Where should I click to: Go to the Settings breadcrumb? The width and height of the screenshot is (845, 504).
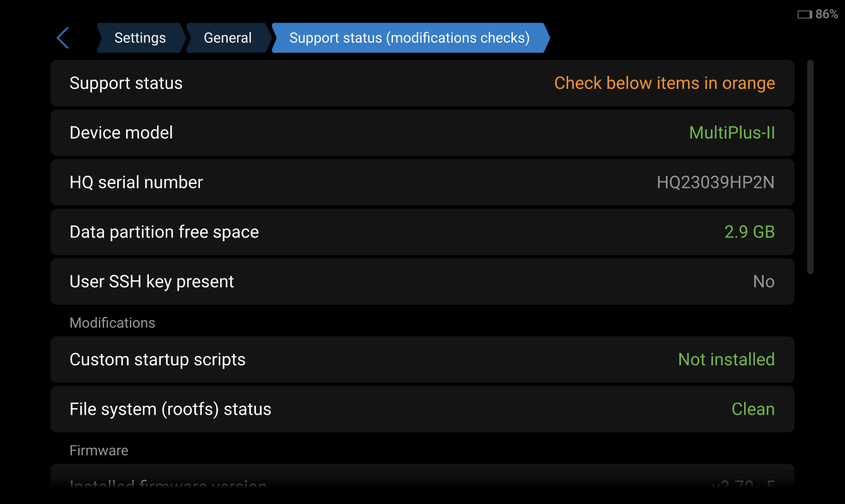click(x=140, y=38)
